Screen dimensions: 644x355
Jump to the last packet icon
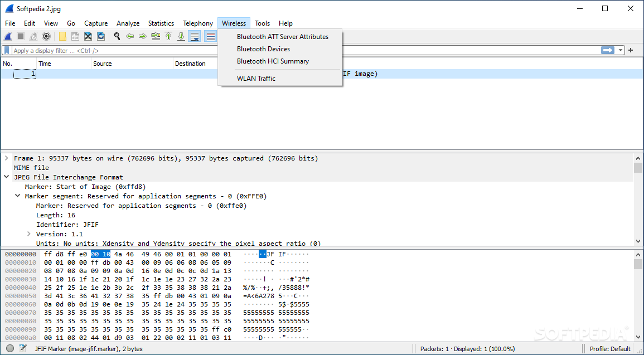coord(181,37)
